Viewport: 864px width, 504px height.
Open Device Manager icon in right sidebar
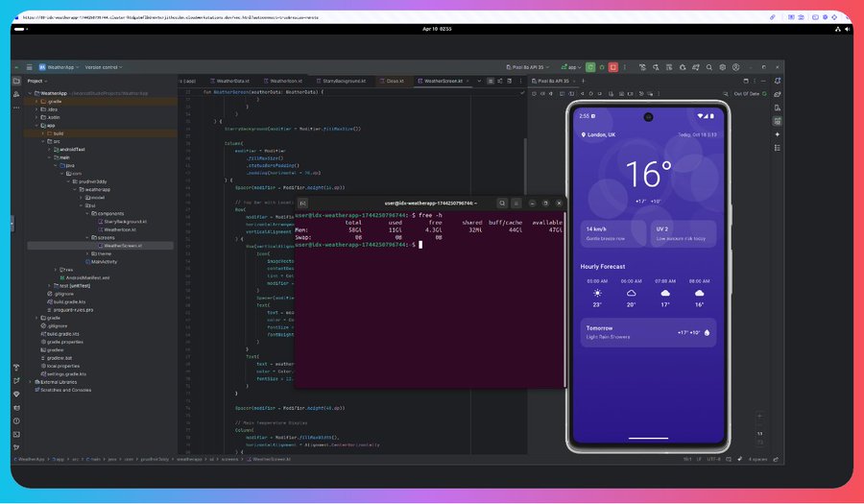(x=778, y=108)
